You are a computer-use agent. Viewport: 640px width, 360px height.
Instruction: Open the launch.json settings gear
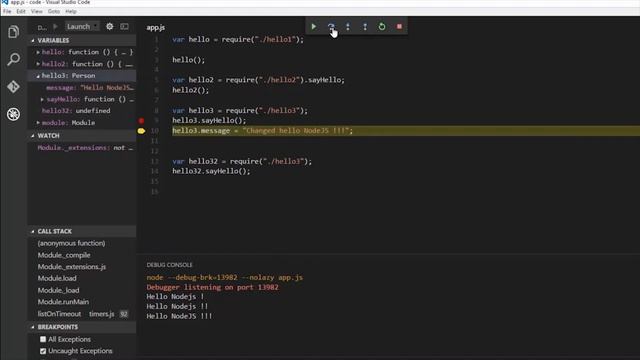[x=110, y=27]
